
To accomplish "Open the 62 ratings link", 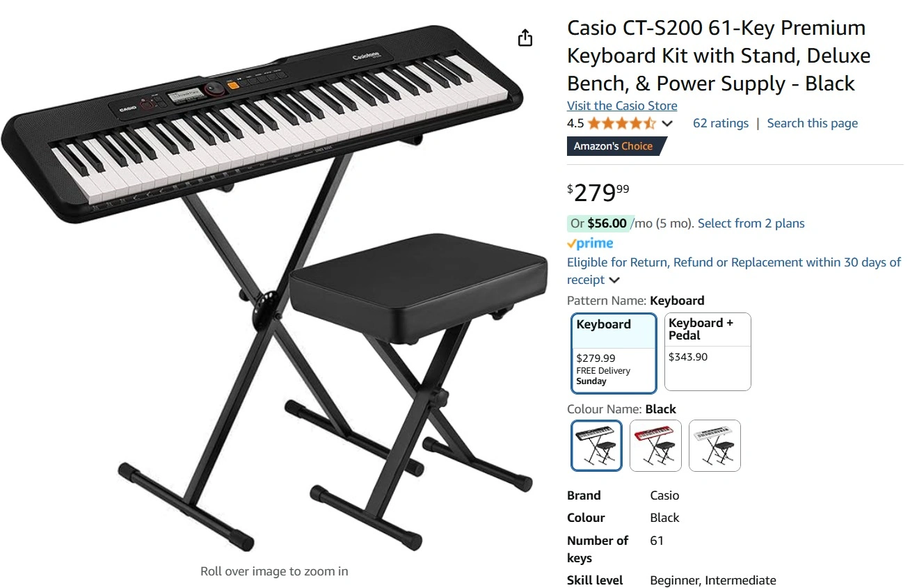I will click(721, 123).
